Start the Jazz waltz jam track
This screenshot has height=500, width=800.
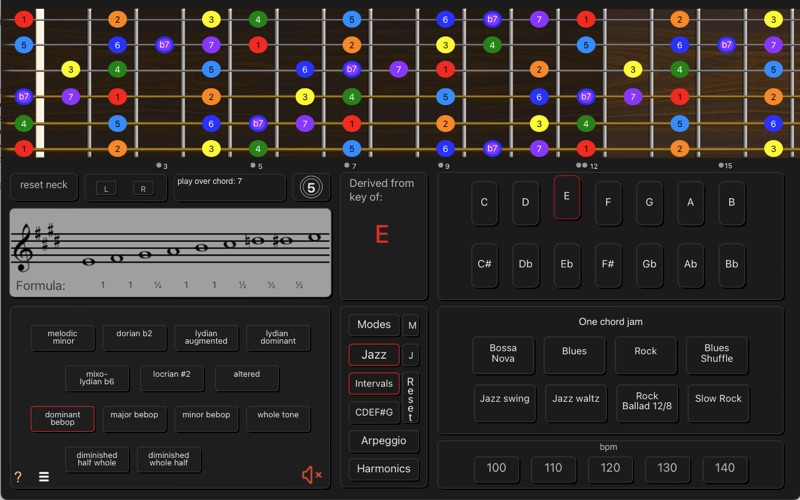pyautogui.click(x=576, y=402)
